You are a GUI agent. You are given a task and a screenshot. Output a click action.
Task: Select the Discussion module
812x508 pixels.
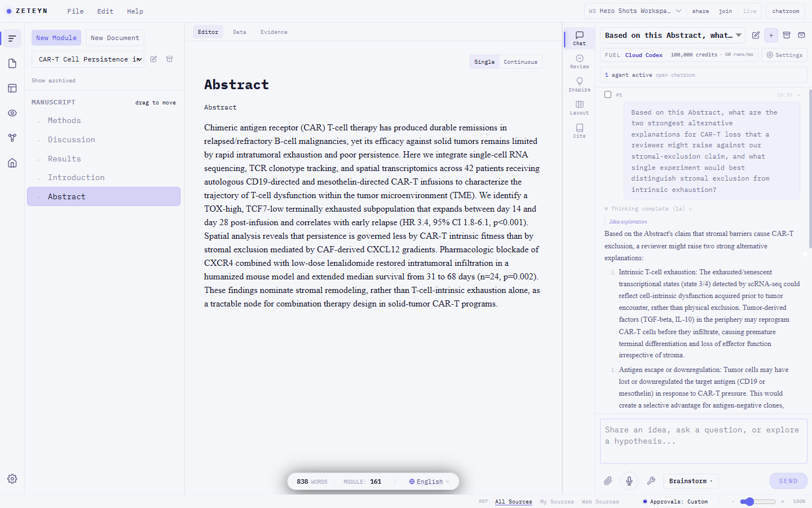point(104,140)
